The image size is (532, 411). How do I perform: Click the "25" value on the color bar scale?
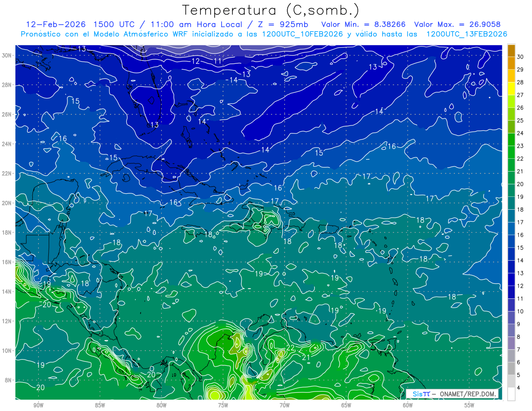coord(520,120)
